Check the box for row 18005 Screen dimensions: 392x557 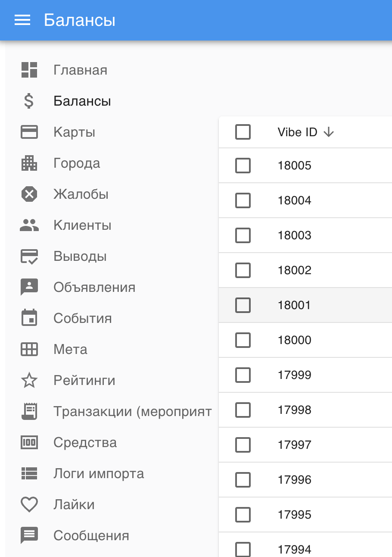(243, 166)
